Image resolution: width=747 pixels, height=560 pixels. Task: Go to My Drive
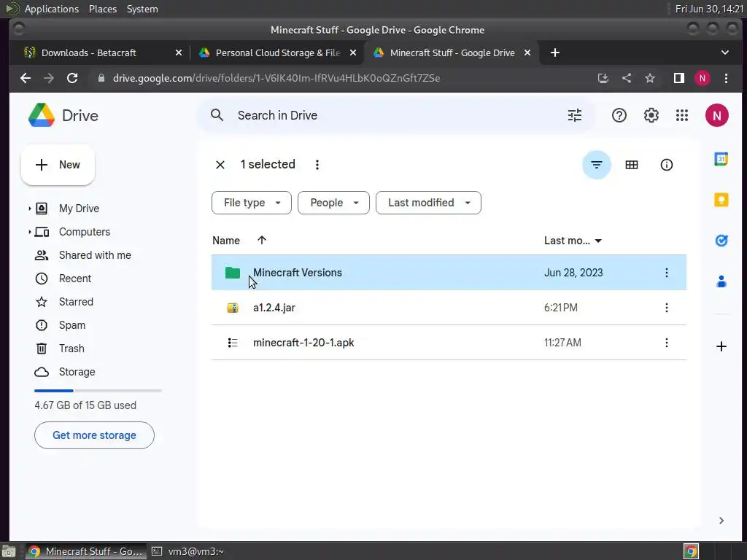coord(79,209)
